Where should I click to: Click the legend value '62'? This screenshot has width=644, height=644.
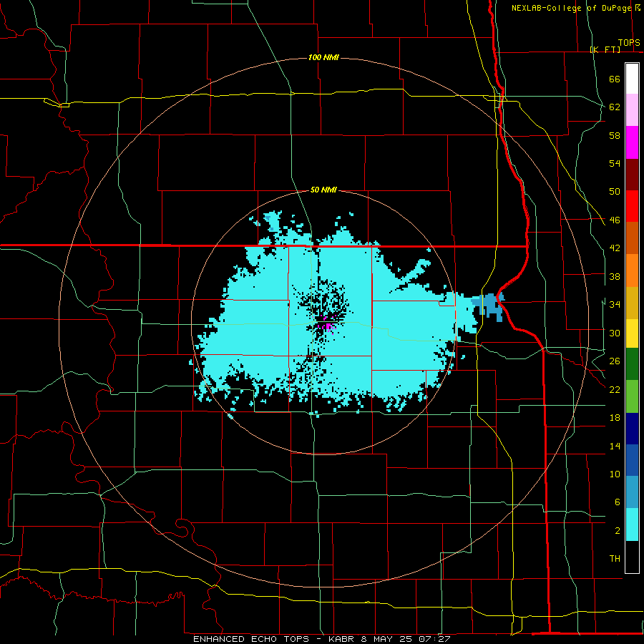click(615, 107)
